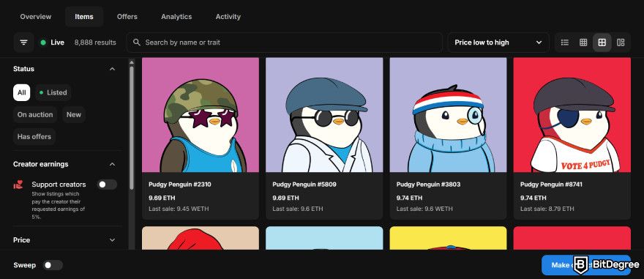
Task: Click Last sale: 9.45 WETH text
Action: click(x=179, y=209)
